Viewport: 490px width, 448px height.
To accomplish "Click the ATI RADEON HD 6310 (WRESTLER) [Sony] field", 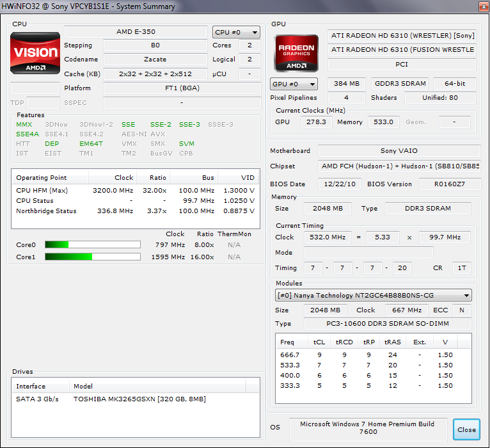I will (402, 35).
